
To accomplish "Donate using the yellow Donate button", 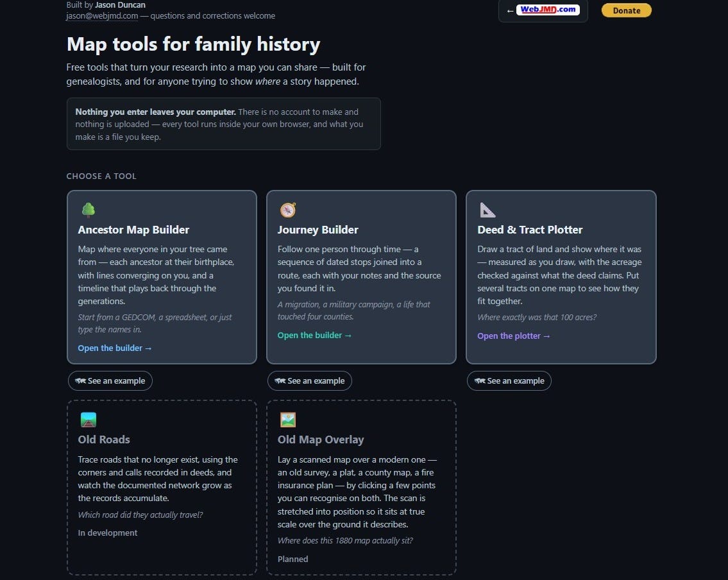I will click(x=626, y=10).
